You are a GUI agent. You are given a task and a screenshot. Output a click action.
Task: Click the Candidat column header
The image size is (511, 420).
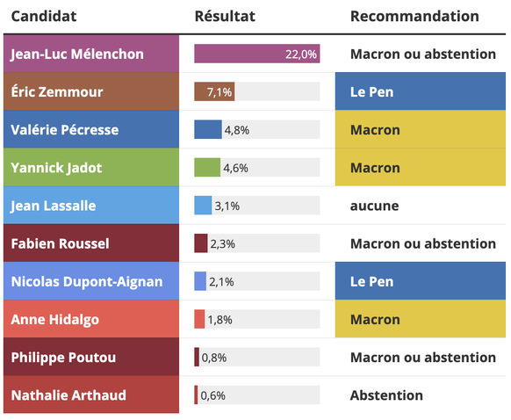click(x=44, y=17)
